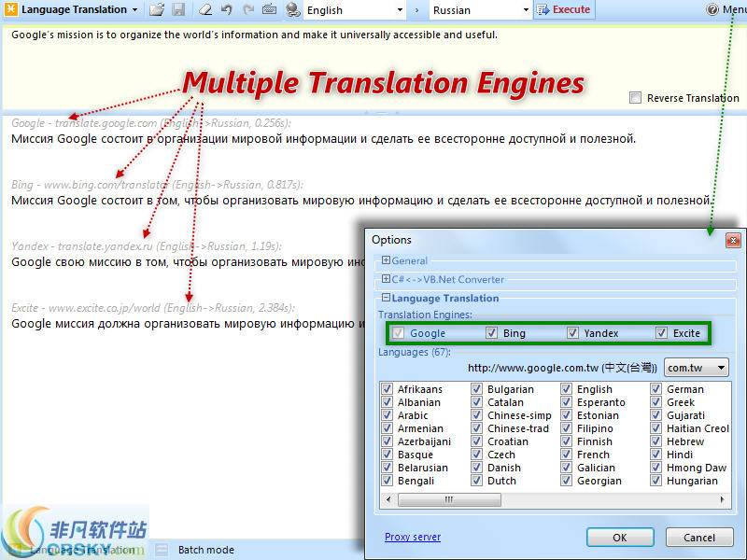Viewport: 747px width, 560px height.
Task: Uncheck the Yandex engine checkbox
Action: 572,333
